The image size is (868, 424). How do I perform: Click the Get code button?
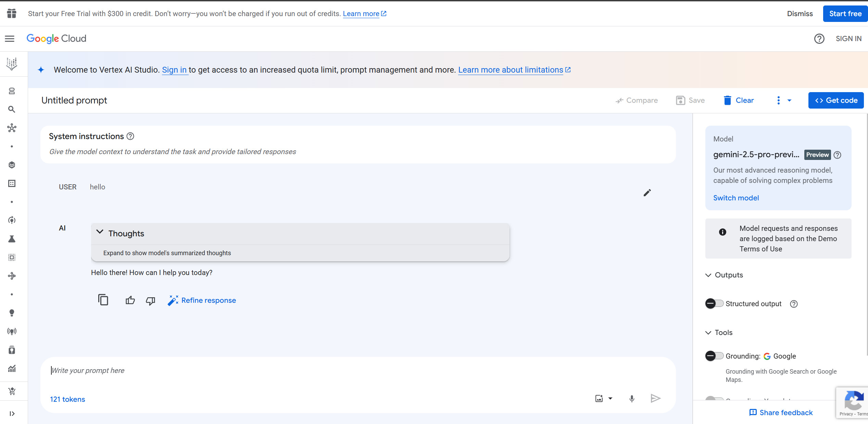[x=836, y=100]
